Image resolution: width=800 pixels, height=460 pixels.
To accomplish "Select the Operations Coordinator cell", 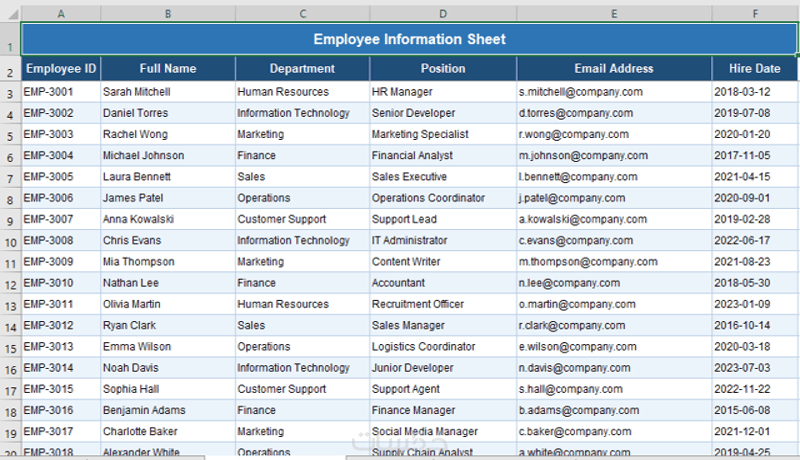I will tap(443, 198).
